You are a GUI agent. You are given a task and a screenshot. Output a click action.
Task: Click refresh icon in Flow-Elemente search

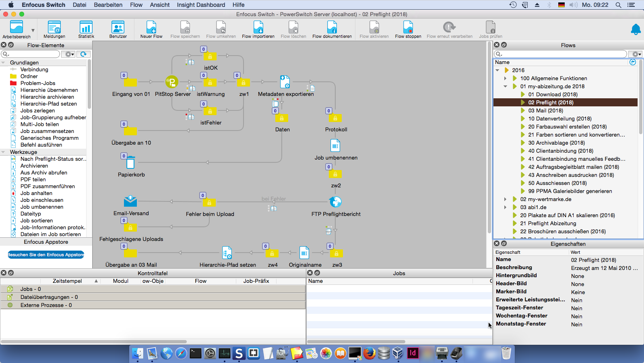(83, 54)
